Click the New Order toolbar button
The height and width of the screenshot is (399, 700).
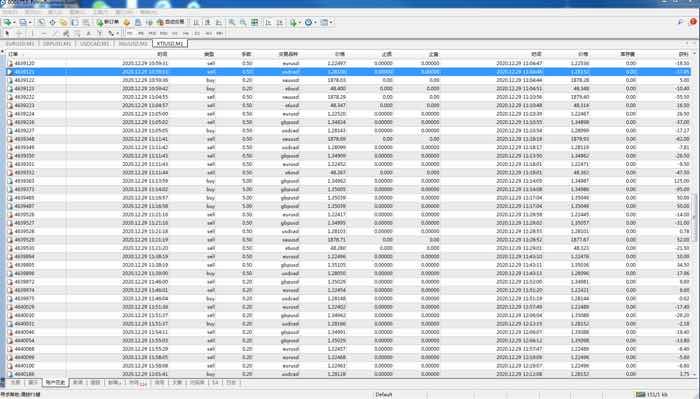pos(108,22)
